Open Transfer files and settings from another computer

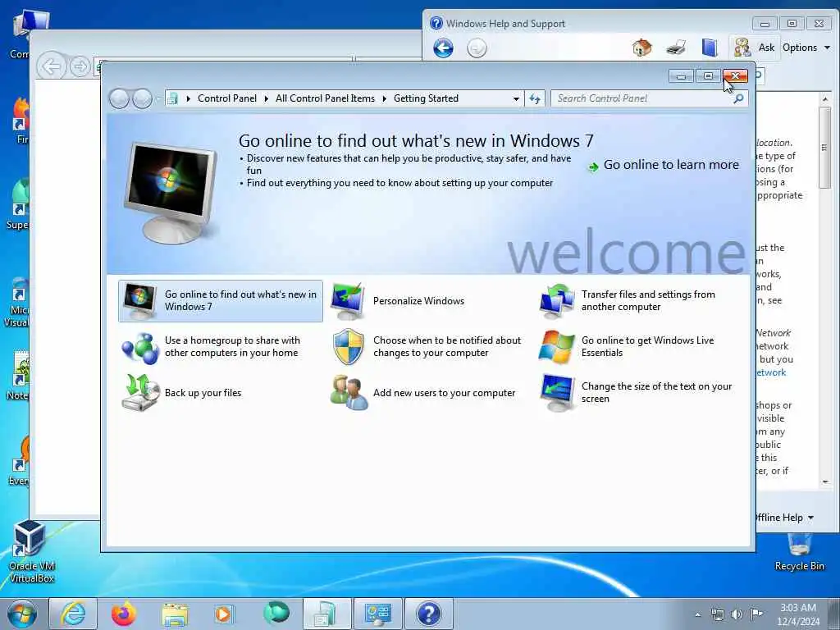click(x=628, y=300)
